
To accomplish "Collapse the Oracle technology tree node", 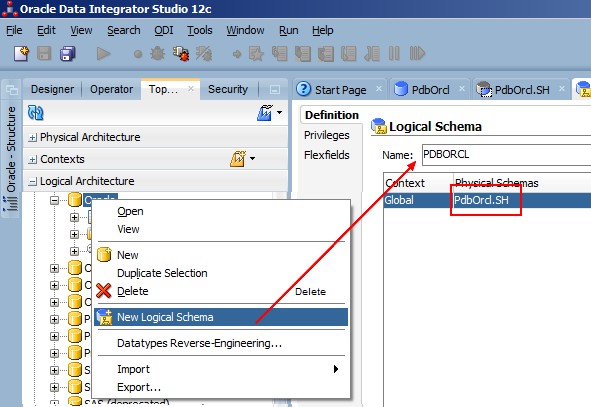I will tap(54, 200).
